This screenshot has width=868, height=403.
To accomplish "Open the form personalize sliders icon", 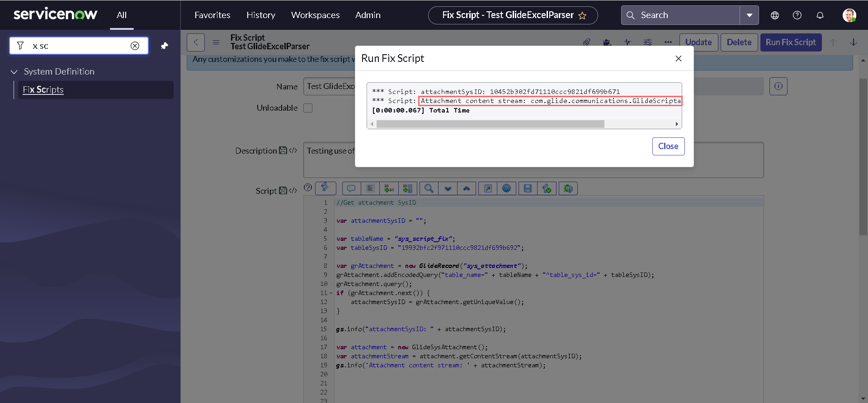I will coord(648,42).
